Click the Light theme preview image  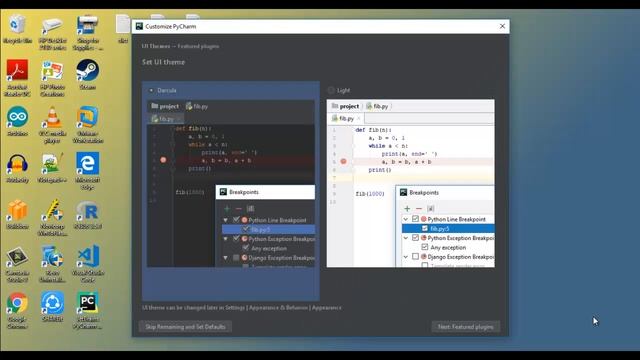pos(411,183)
